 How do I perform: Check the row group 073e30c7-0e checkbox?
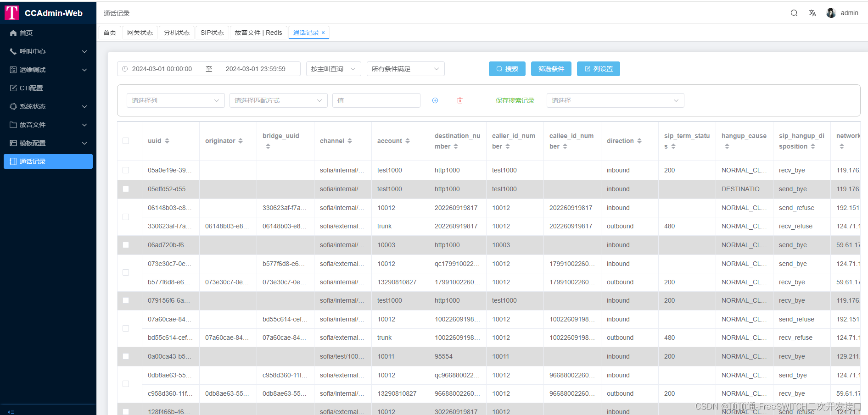126,272
